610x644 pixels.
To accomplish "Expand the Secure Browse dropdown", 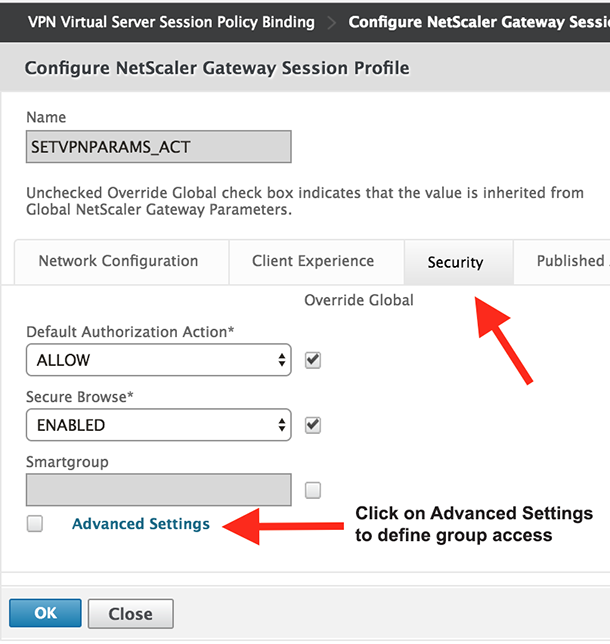I will tap(158, 425).
